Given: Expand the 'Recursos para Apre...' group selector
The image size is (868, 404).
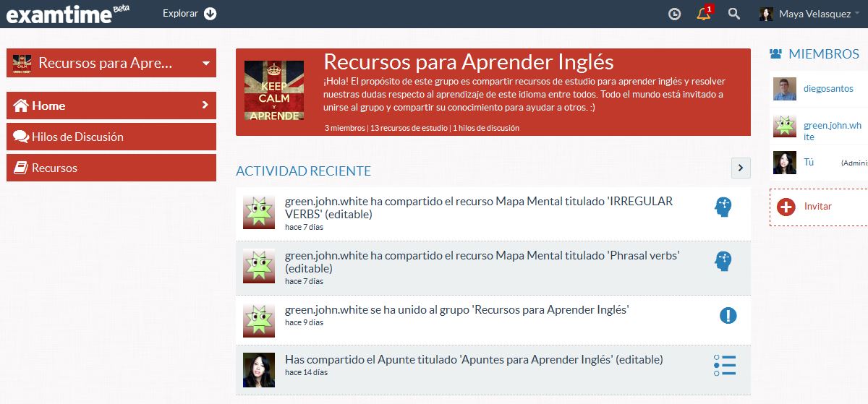Looking at the screenshot, I should coord(111,63).
